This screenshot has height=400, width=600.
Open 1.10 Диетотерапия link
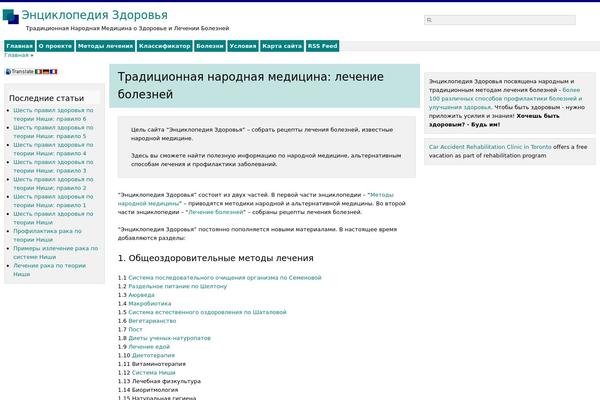point(153,355)
